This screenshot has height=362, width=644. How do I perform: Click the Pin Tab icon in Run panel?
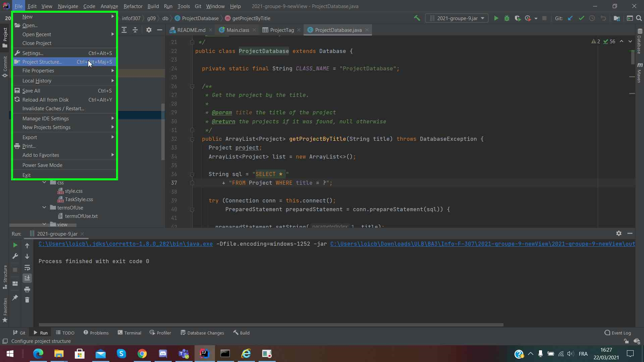pos(15,298)
